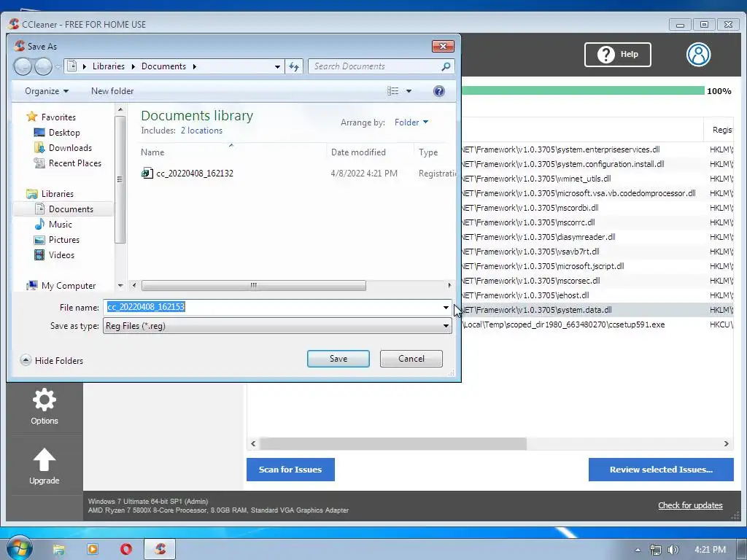The height and width of the screenshot is (560, 747).
Task: Click Review selected Issues button
Action: [x=661, y=470]
